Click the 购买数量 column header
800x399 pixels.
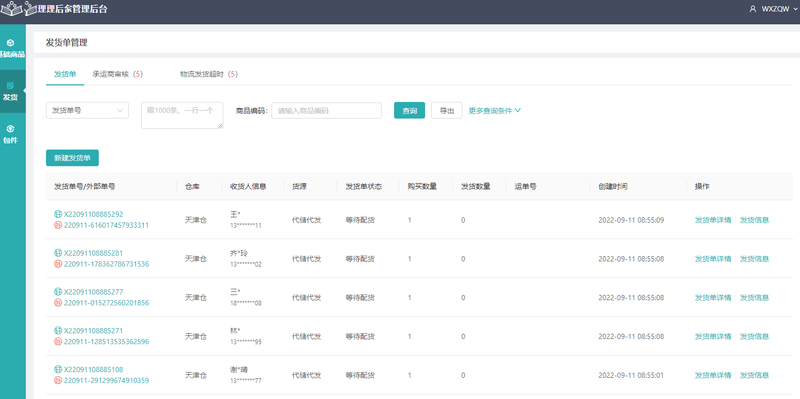tap(422, 186)
